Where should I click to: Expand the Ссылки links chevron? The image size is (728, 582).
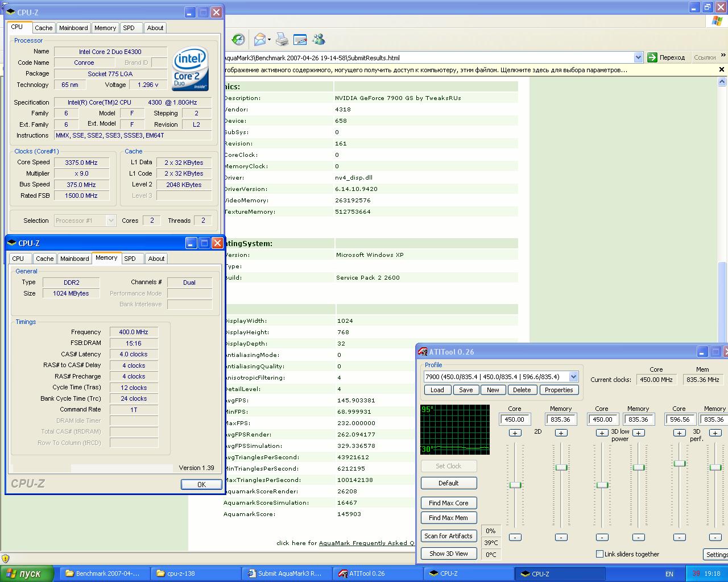(723, 56)
